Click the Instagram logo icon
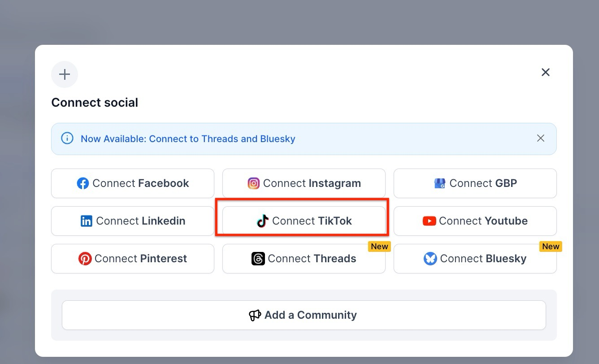Image resolution: width=599 pixels, height=364 pixels. coord(254,183)
